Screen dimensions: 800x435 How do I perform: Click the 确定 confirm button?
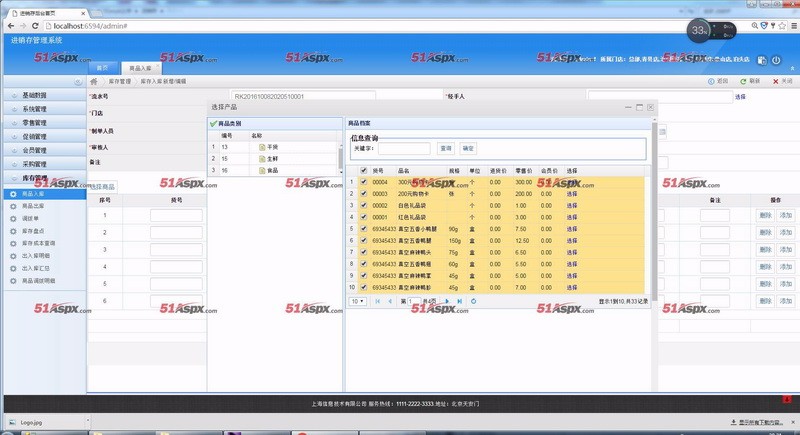pos(468,148)
